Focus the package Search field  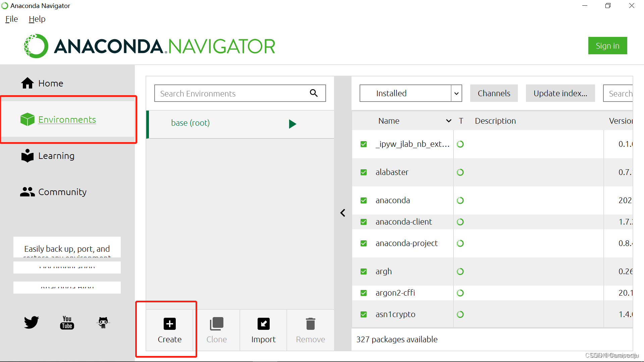pos(618,93)
